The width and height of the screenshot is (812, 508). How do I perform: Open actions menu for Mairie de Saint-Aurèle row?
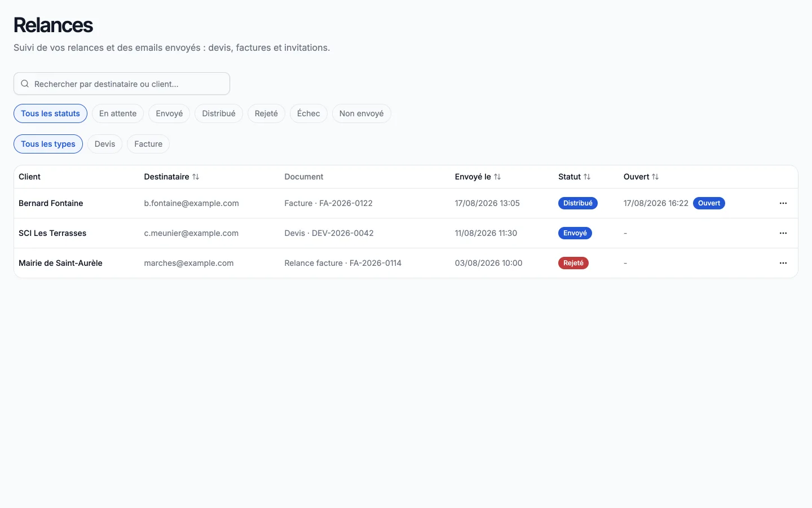pos(783,263)
